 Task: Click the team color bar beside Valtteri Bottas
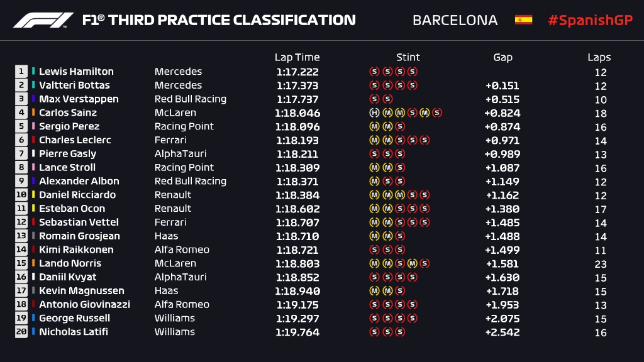[33, 85]
